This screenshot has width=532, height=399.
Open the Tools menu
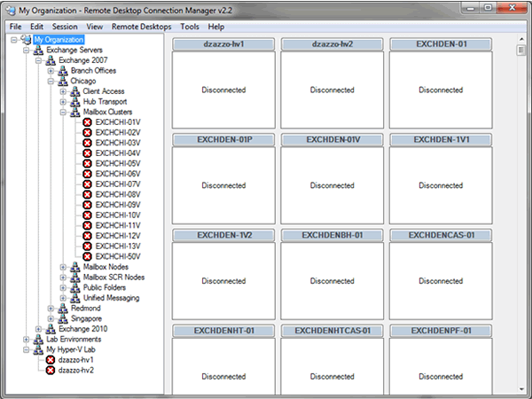click(189, 27)
